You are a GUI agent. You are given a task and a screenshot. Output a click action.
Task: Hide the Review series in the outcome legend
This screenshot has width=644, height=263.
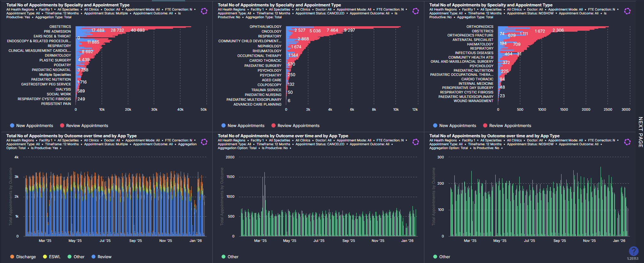[x=101, y=257]
